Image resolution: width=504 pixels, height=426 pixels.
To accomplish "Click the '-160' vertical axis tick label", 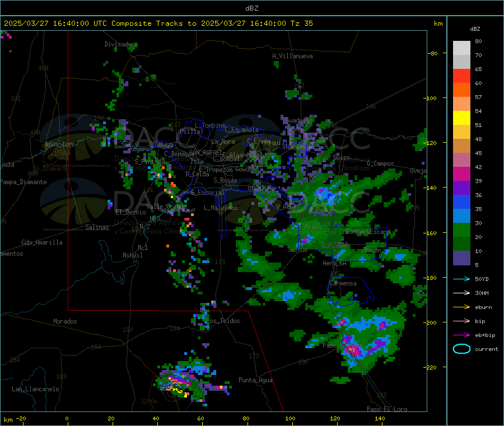I will 430,233.
